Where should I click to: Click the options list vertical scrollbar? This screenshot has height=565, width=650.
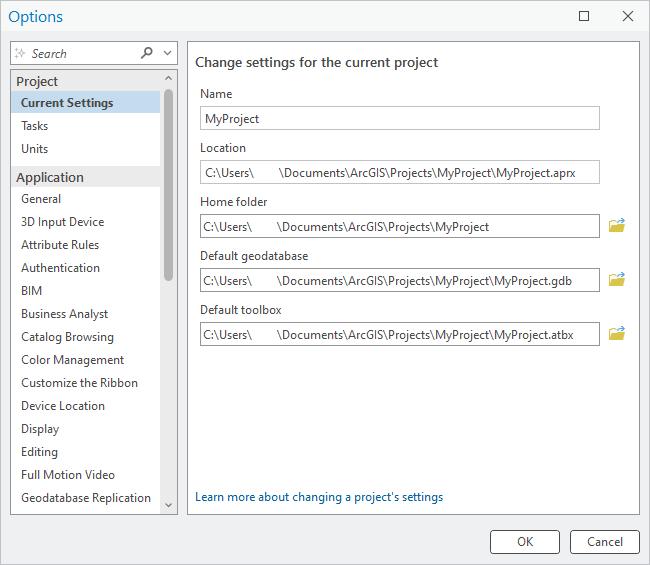[168, 180]
